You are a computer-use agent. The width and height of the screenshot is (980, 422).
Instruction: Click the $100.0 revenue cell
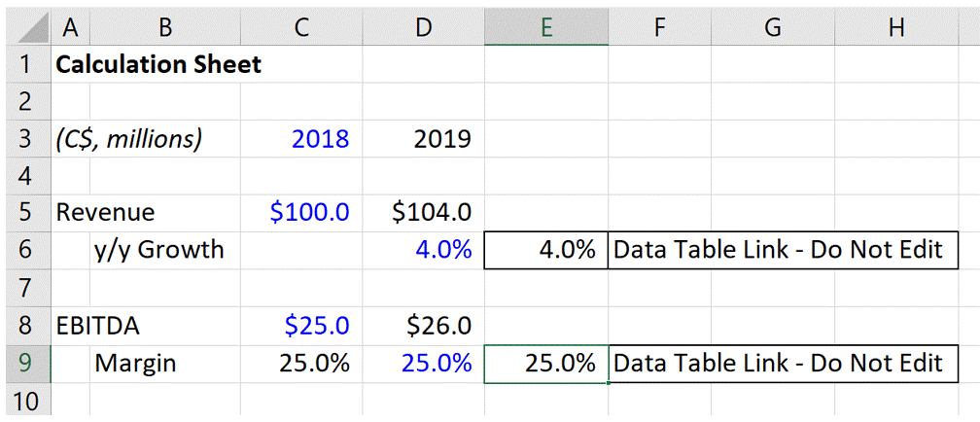(x=310, y=212)
